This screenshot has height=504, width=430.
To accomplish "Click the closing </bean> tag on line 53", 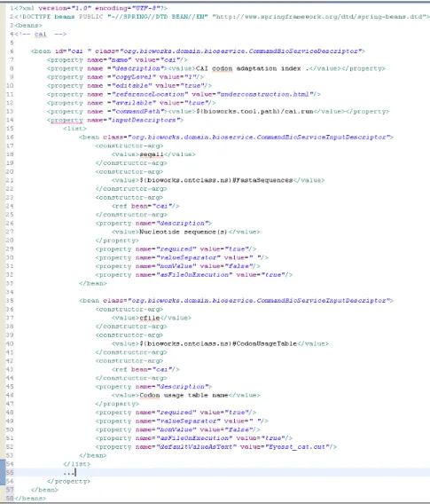I will [x=93, y=455].
